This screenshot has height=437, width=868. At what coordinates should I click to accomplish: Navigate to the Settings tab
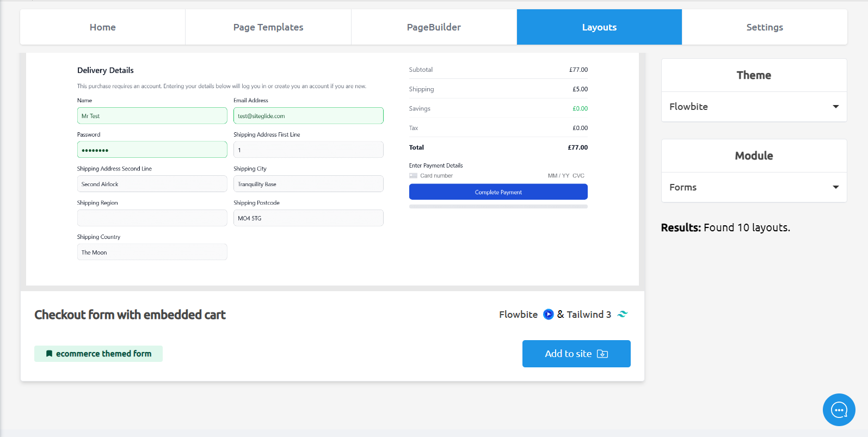[x=764, y=27]
